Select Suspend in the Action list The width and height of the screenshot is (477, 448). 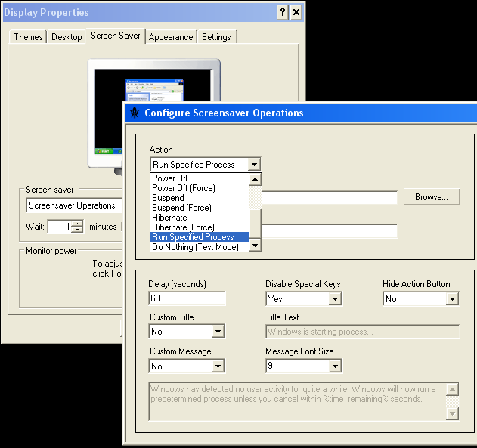click(x=200, y=198)
